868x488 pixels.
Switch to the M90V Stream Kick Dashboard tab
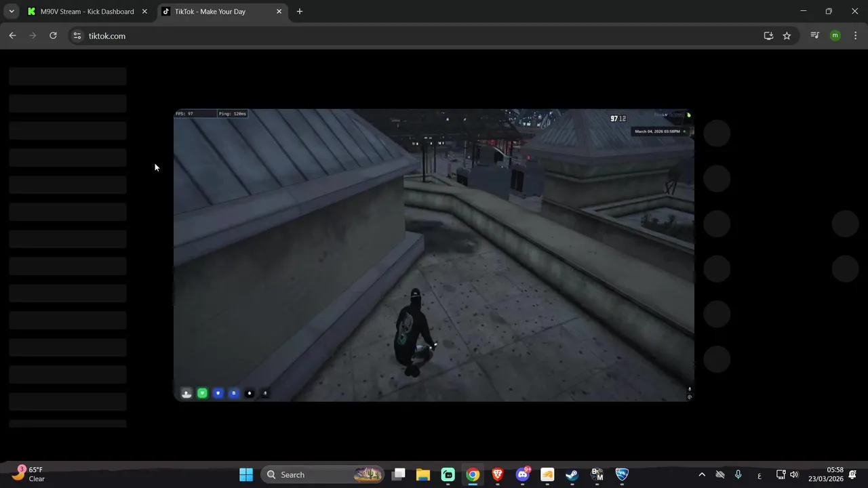coord(87,12)
